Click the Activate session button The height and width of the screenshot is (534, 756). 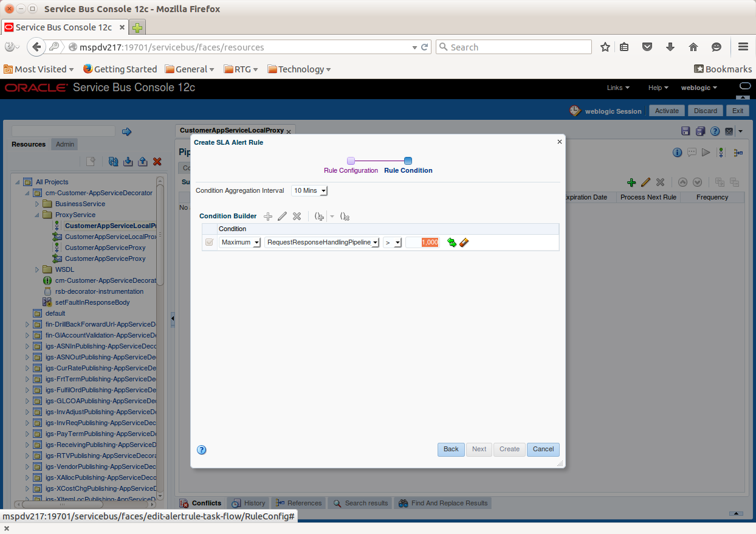pos(667,111)
